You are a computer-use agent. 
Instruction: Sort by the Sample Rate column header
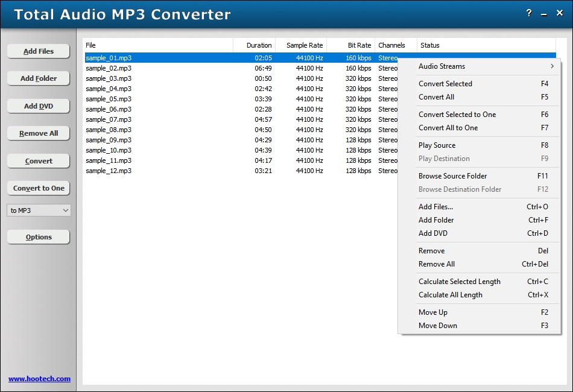pos(301,45)
